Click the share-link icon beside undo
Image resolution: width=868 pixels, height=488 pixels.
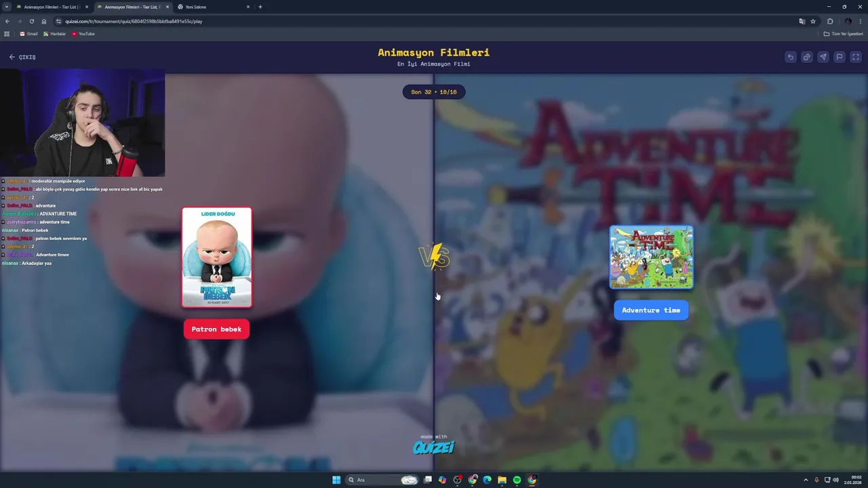[807, 57]
